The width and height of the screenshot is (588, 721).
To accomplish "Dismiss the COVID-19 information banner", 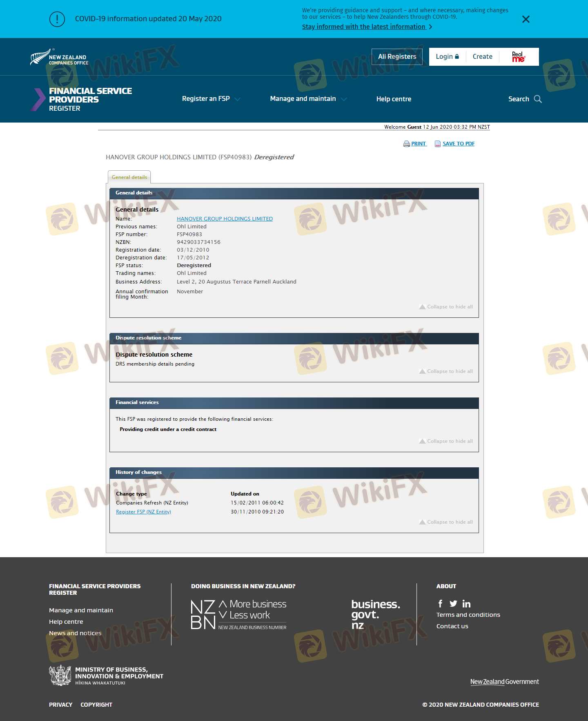I will (x=526, y=19).
